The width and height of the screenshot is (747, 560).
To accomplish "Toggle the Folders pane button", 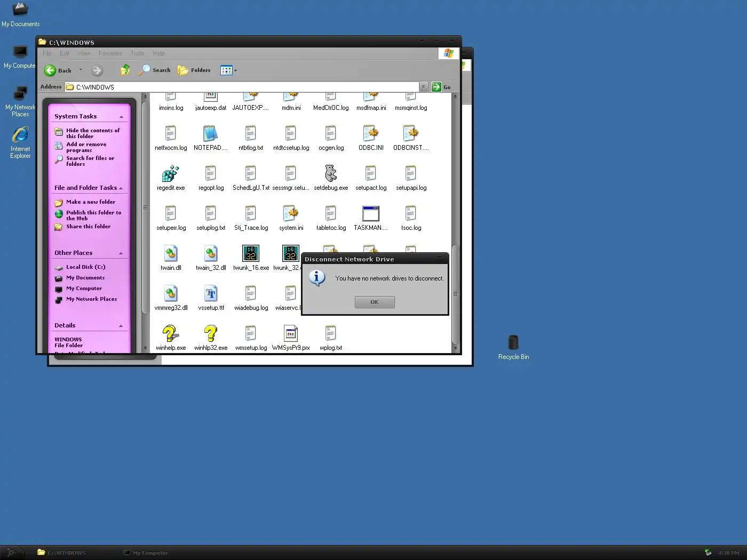I will [x=194, y=70].
